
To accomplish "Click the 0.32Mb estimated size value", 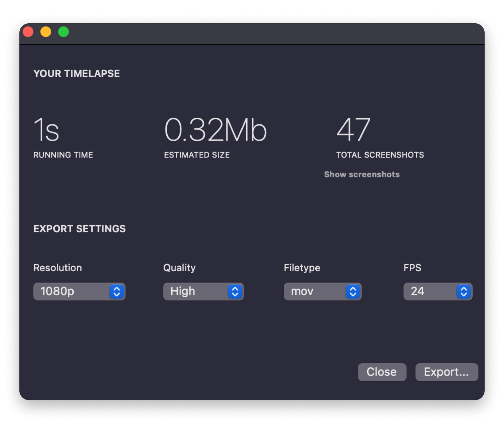I will (x=215, y=130).
